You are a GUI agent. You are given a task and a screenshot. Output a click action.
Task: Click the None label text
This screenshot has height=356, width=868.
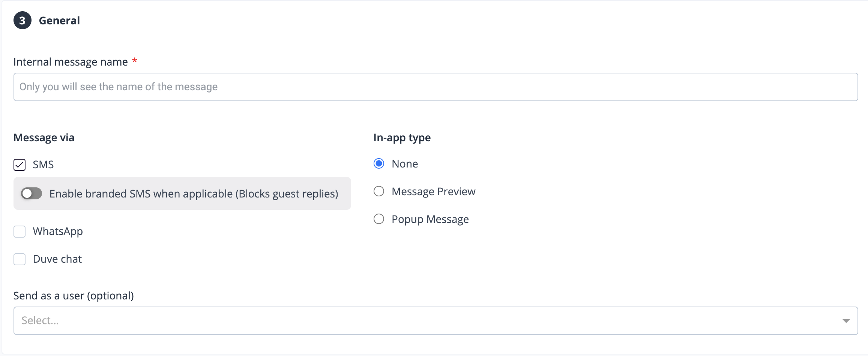[x=405, y=164]
